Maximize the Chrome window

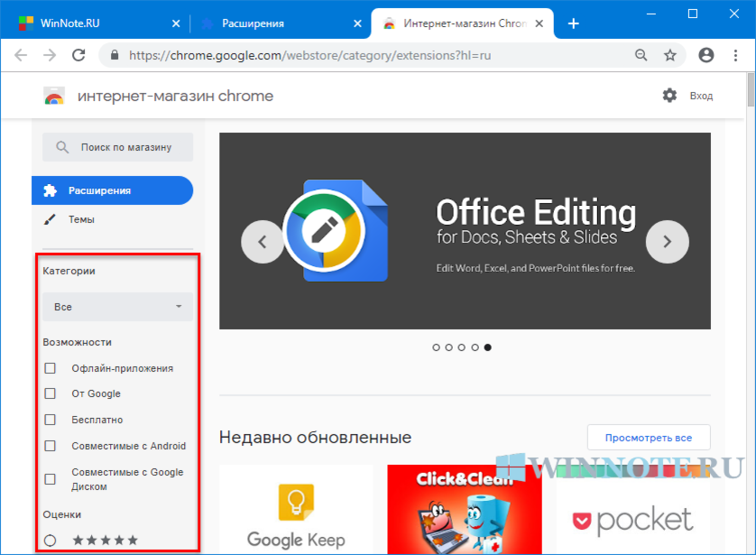692,14
